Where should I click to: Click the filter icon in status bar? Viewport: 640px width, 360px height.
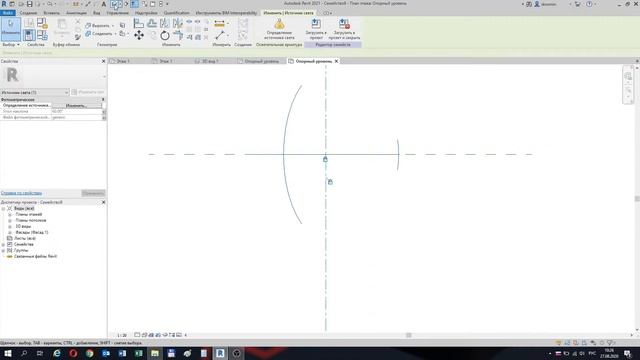pos(610,343)
